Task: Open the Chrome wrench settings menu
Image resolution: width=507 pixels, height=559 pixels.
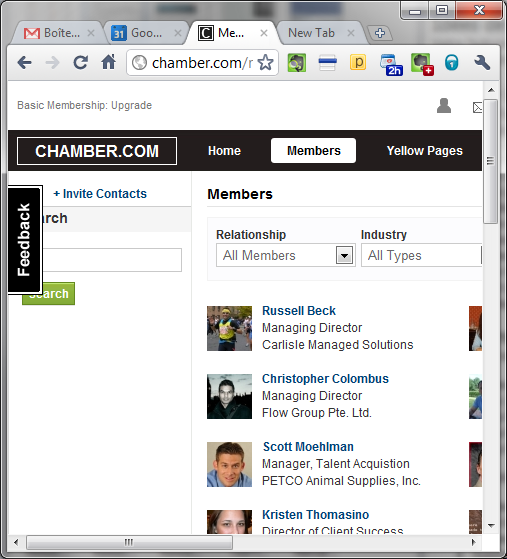Action: 482,63
